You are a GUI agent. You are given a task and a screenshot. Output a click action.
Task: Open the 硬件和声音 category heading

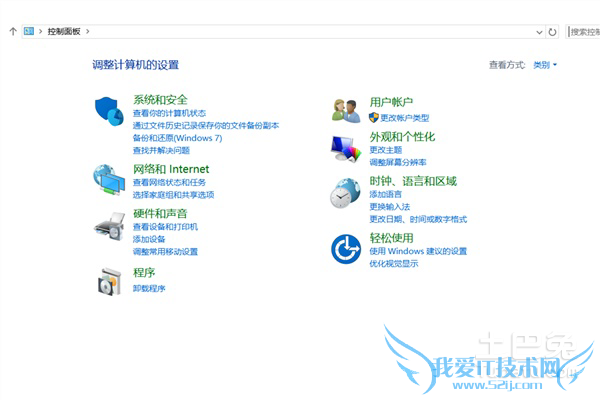(160, 213)
